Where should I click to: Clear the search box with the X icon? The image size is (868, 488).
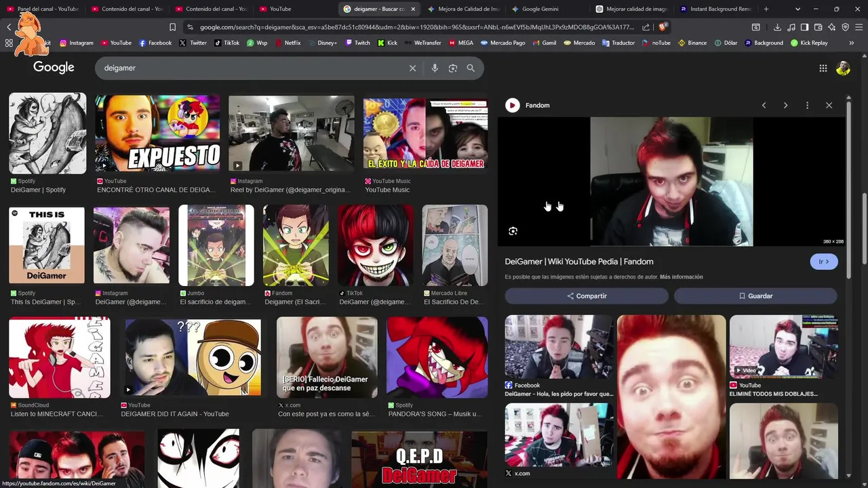coord(412,68)
